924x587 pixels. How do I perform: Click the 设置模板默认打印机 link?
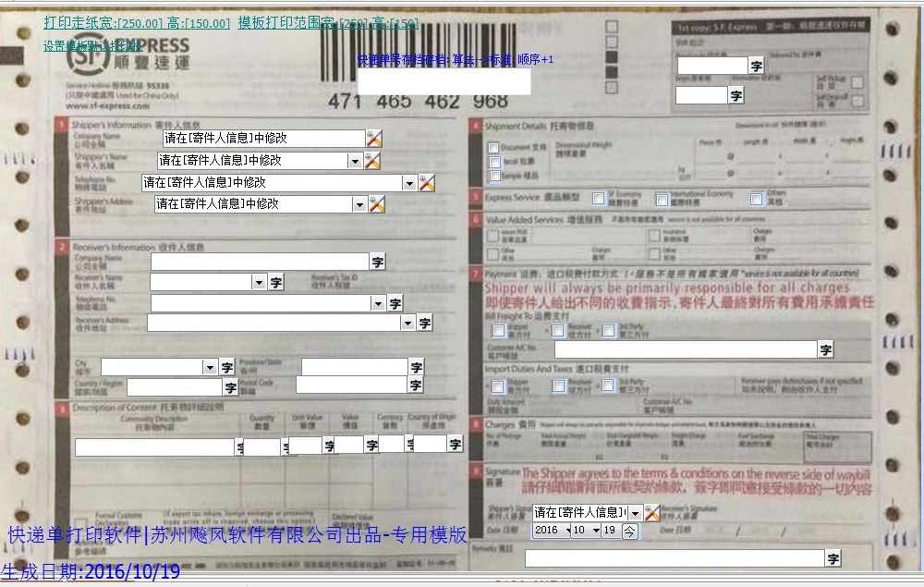click(93, 46)
